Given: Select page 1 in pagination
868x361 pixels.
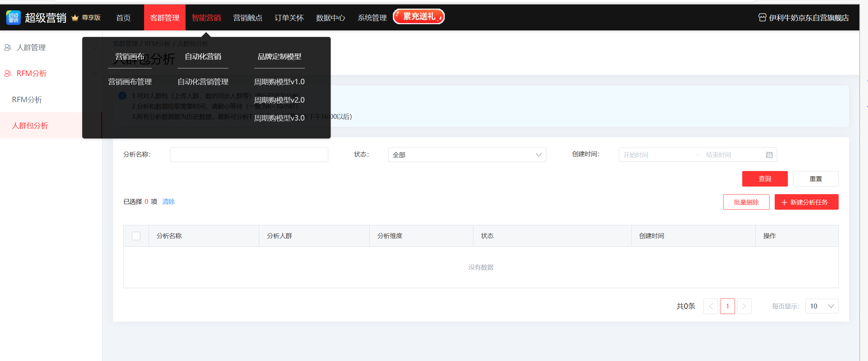Looking at the screenshot, I should click(727, 306).
